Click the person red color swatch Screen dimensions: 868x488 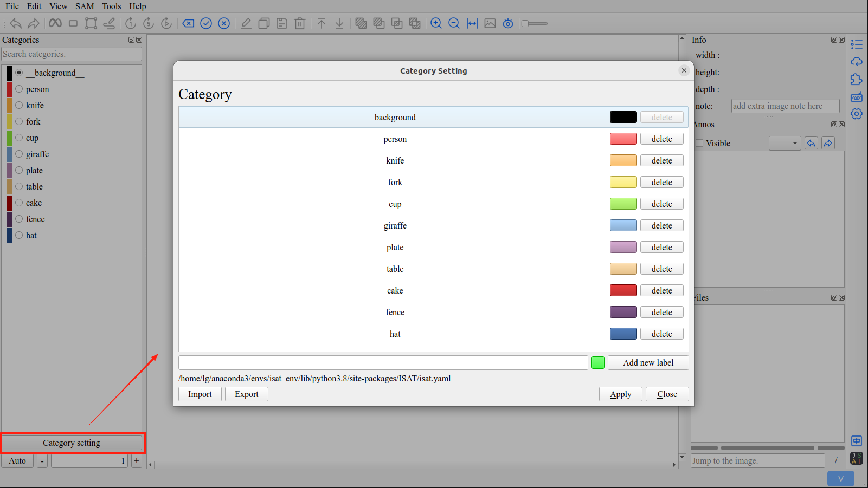pos(623,139)
